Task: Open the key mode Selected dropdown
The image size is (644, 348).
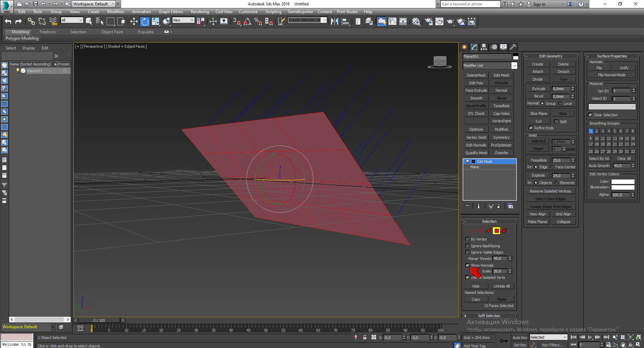Action: (x=548, y=337)
